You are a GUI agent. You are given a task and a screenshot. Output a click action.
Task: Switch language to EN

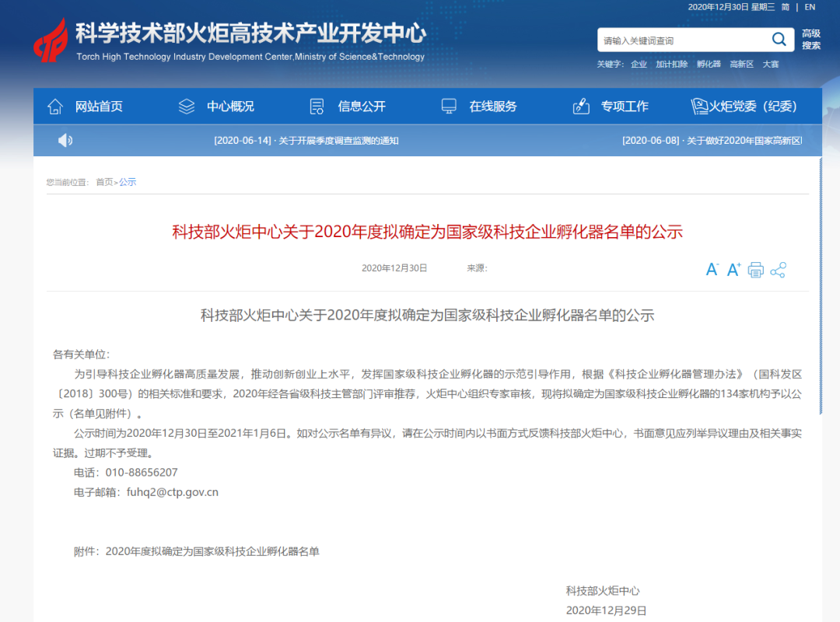[x=810, y=7]
